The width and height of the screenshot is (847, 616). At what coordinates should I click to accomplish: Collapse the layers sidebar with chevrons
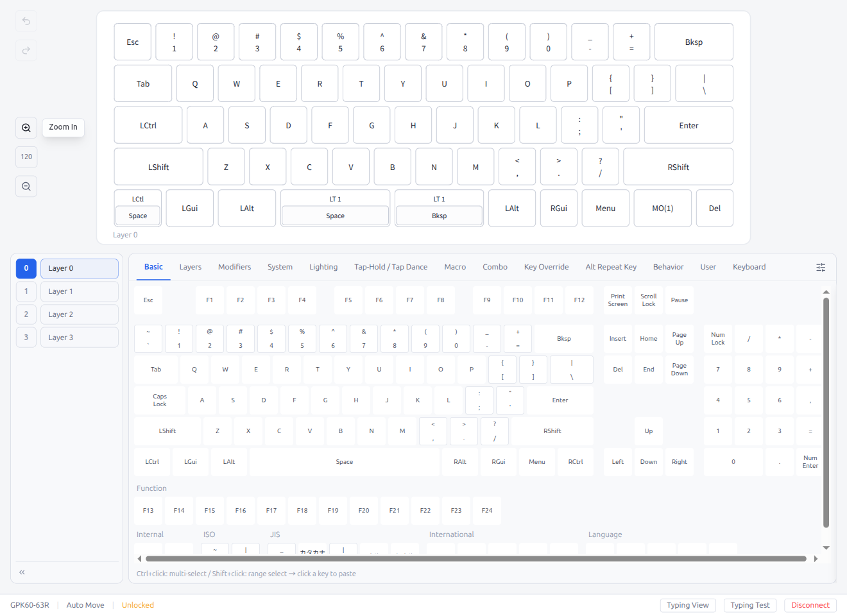(x=22, y=572)
